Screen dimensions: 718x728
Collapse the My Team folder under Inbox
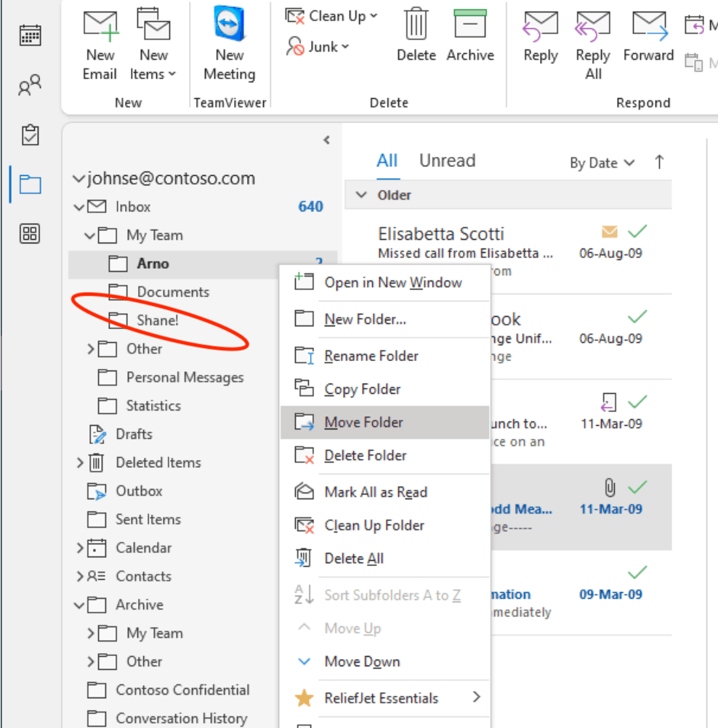[89, 236]
